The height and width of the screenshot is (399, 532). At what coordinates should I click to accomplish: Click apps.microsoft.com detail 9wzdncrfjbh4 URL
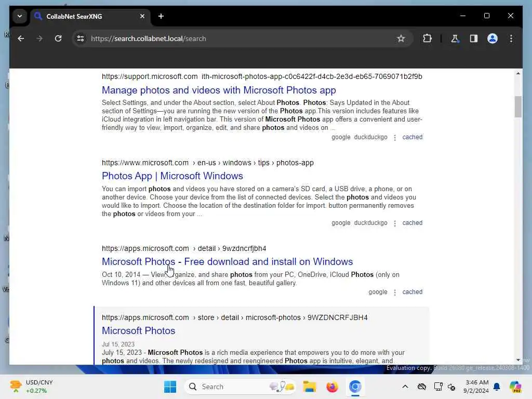tap(184, 249)
